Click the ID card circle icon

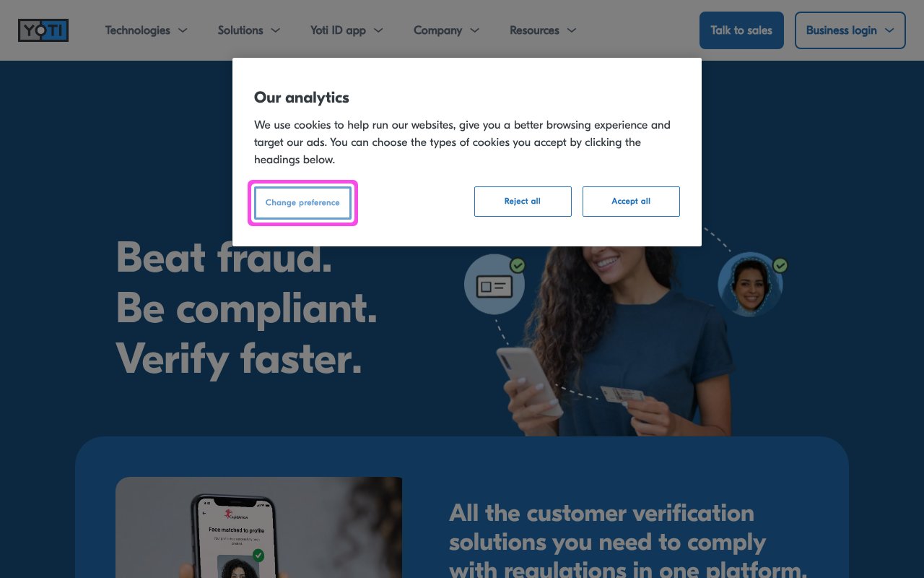point(494,285)
